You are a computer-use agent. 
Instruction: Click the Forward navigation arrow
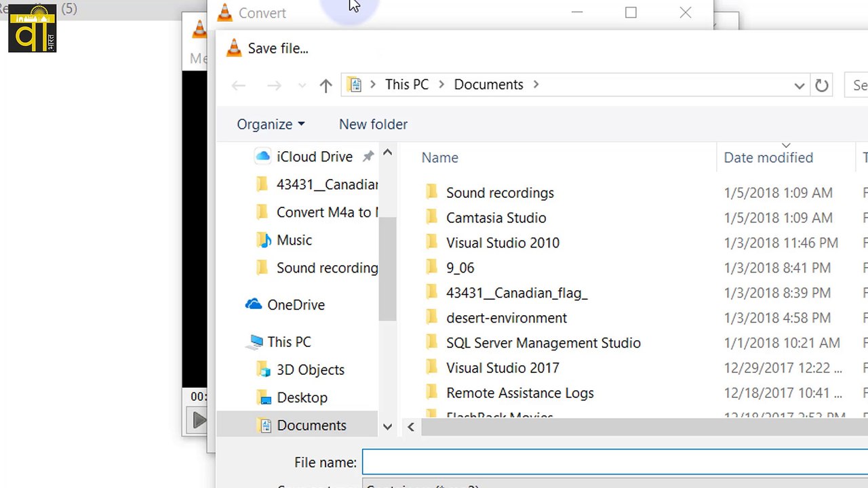point(274,85)
